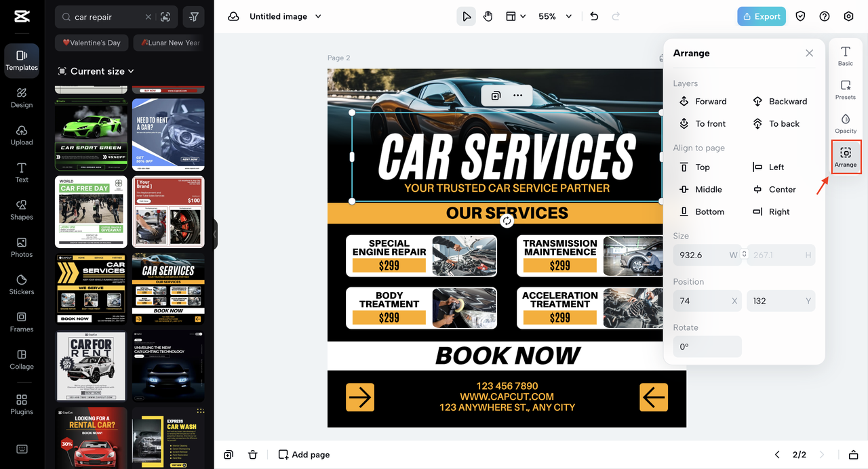
Task: Toggle the aspect ratio lock
Action: pos(745,255)
